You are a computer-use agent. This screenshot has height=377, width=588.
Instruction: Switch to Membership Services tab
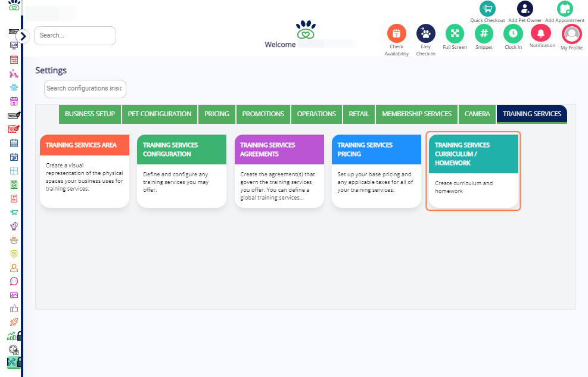(x=416, y=114)
